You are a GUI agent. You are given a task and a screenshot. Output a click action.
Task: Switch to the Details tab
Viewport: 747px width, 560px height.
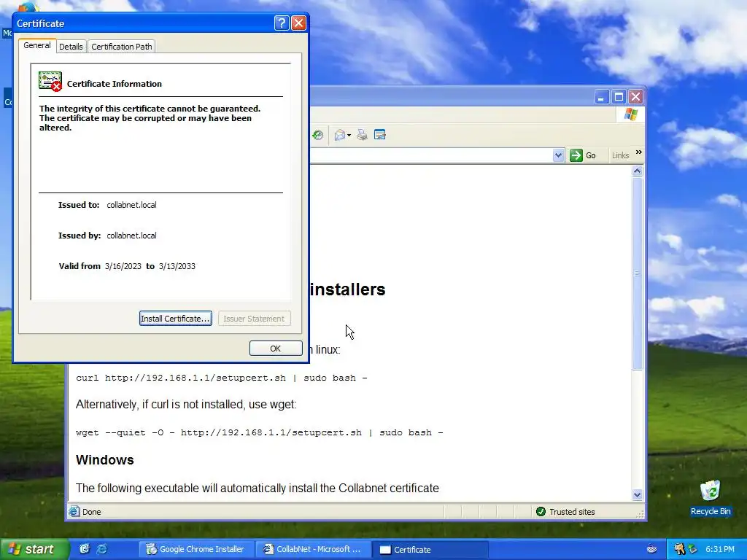[71, 47]
